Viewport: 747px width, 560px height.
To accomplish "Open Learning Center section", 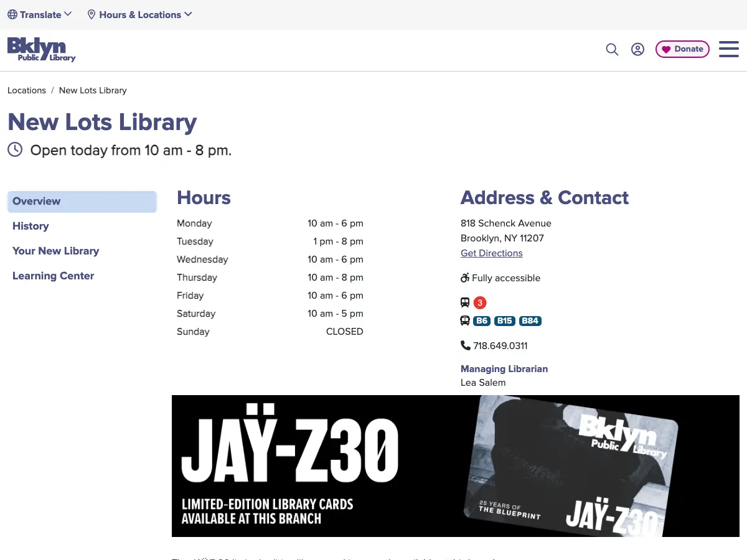I will (54, 276).
